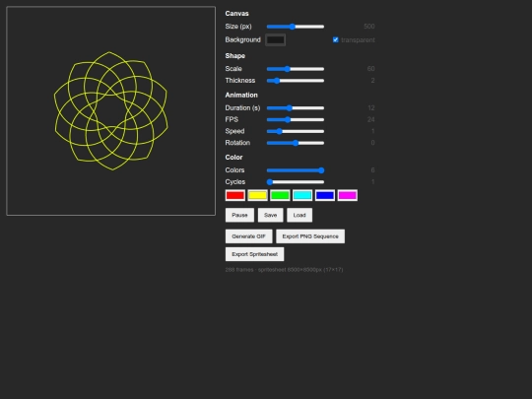
Task: Pick the green color swatch
Action: pyautogui.click(x=280, y=195)
